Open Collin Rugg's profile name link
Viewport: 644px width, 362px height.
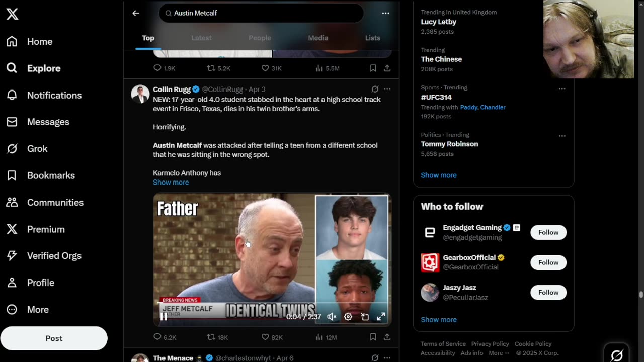(172, 89)
